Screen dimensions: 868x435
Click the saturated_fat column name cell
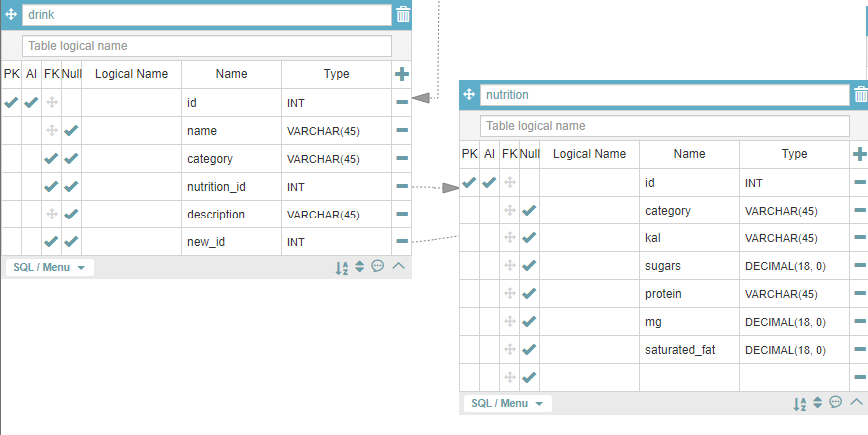click(689, 349)
